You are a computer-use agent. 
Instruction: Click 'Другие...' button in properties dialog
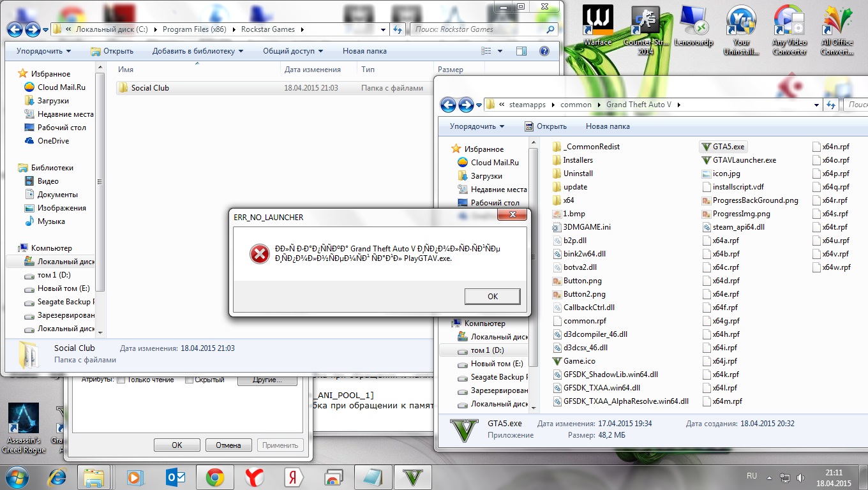click(x=267, y=380)
